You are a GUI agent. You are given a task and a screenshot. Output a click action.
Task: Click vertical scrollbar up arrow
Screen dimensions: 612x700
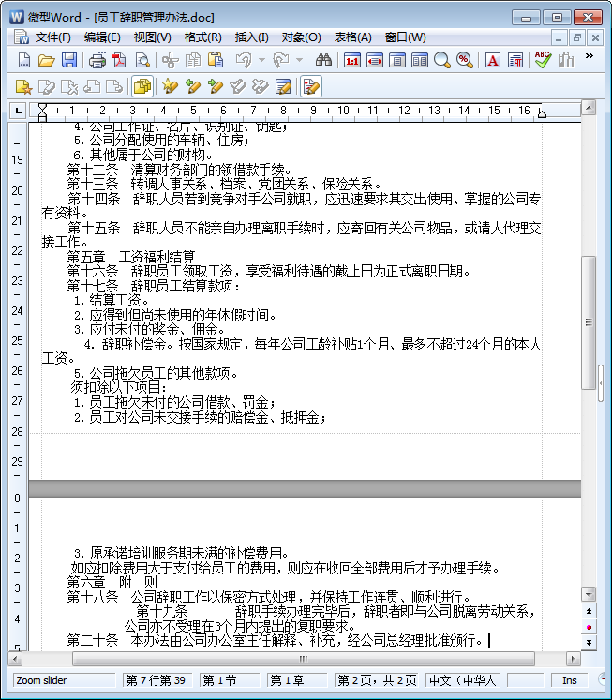[589, 108]
